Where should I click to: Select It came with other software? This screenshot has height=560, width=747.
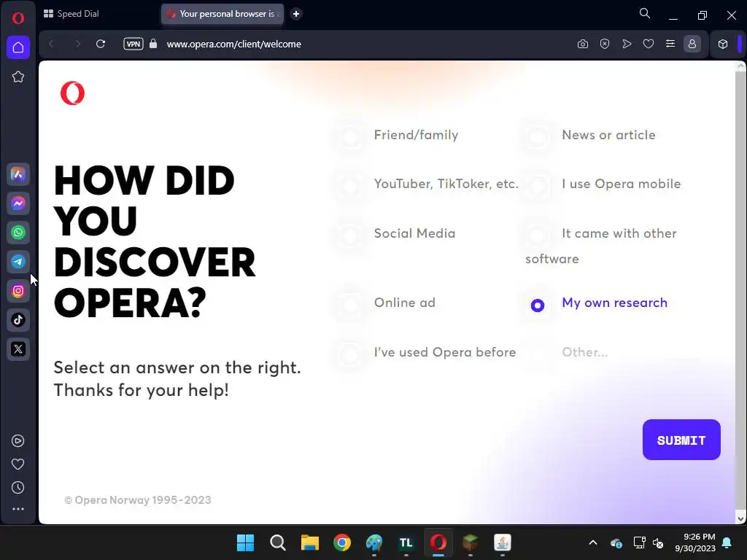coord(538,236)
